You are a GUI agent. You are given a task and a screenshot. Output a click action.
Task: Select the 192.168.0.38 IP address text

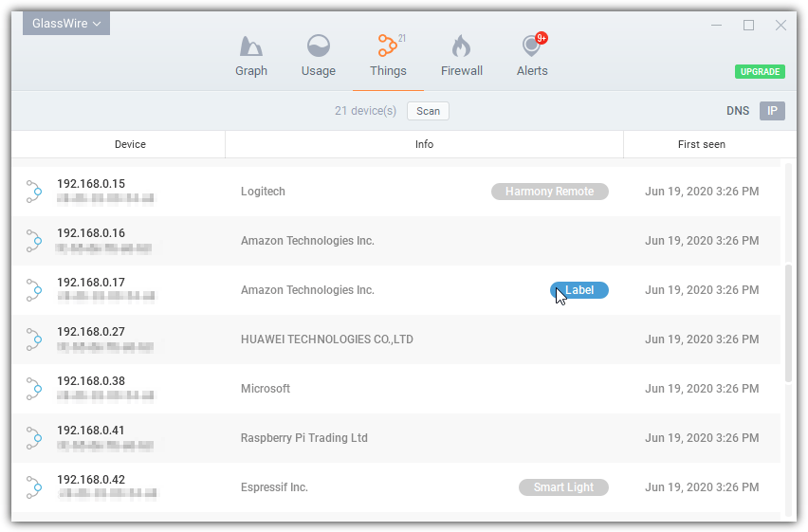(91, 381)
